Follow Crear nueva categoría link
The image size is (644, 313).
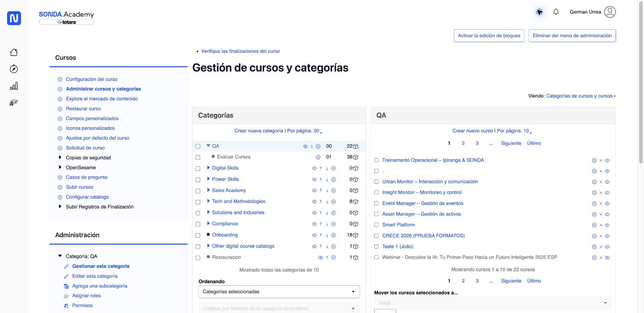pyautogui.click(x=259, y=131)
